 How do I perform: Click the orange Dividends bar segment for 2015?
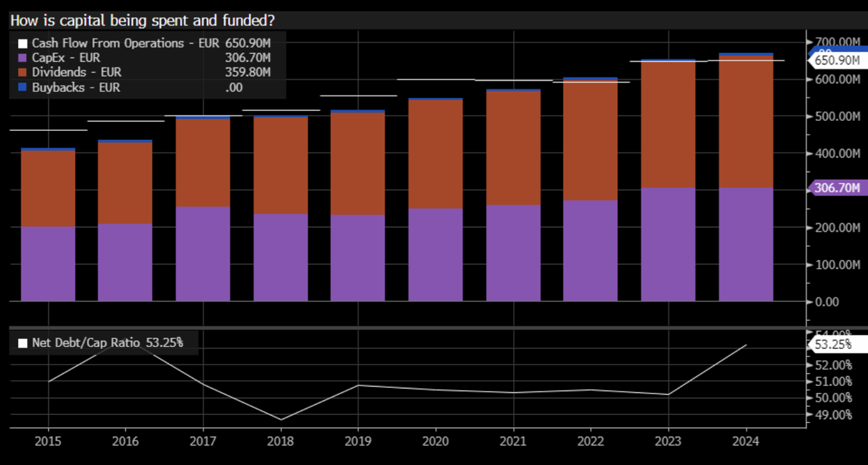[48, 188]
